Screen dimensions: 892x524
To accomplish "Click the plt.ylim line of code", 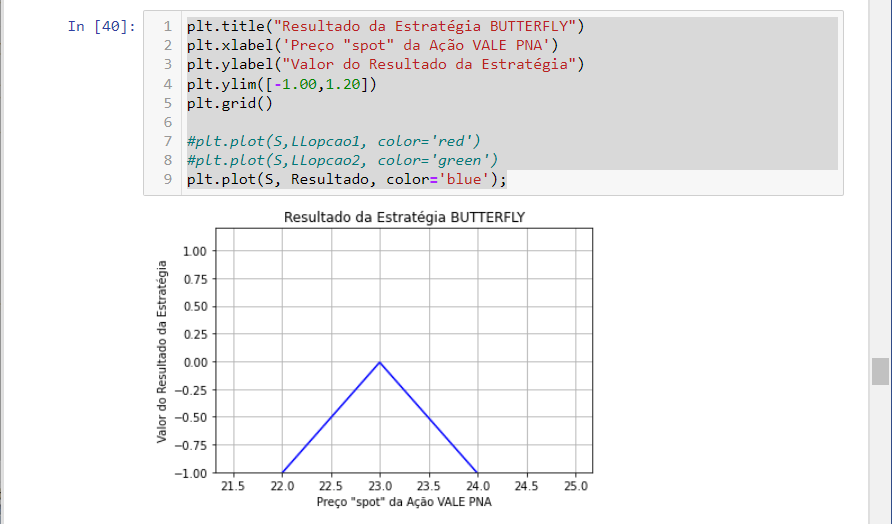I will pyautogui.click(x=281, y=84).
